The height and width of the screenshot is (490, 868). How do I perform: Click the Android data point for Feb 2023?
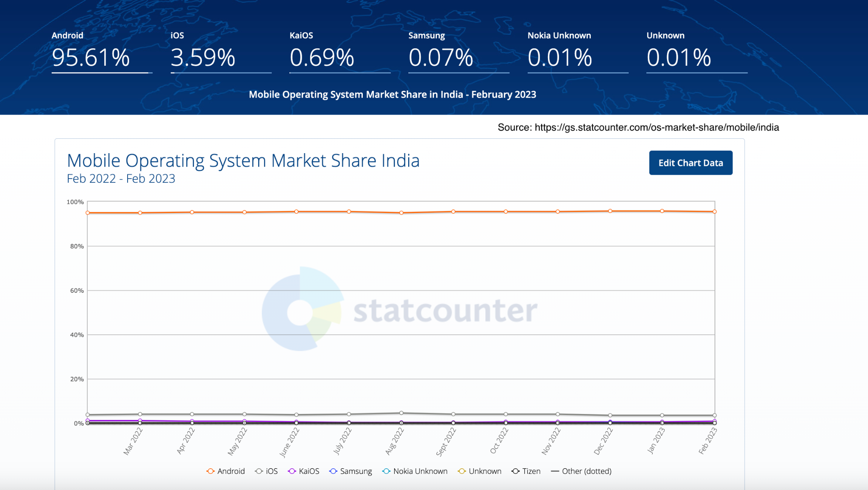click(715, 211)
